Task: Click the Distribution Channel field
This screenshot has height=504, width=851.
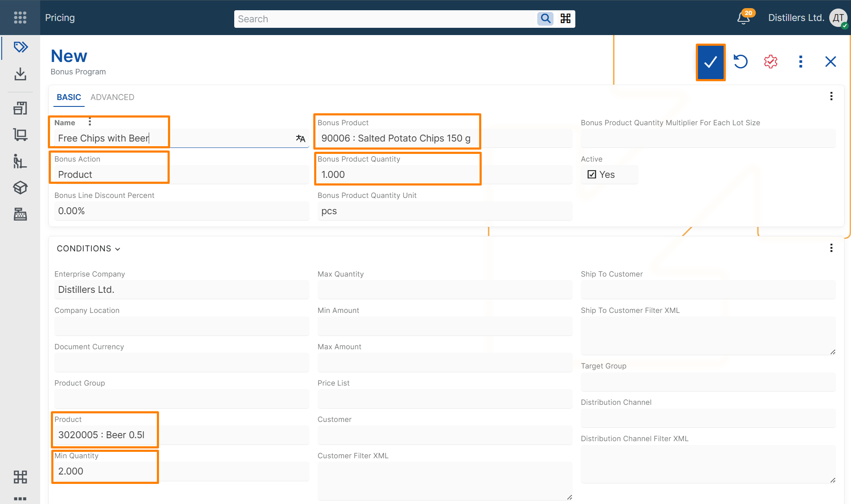Action: [x=708, y=418]
